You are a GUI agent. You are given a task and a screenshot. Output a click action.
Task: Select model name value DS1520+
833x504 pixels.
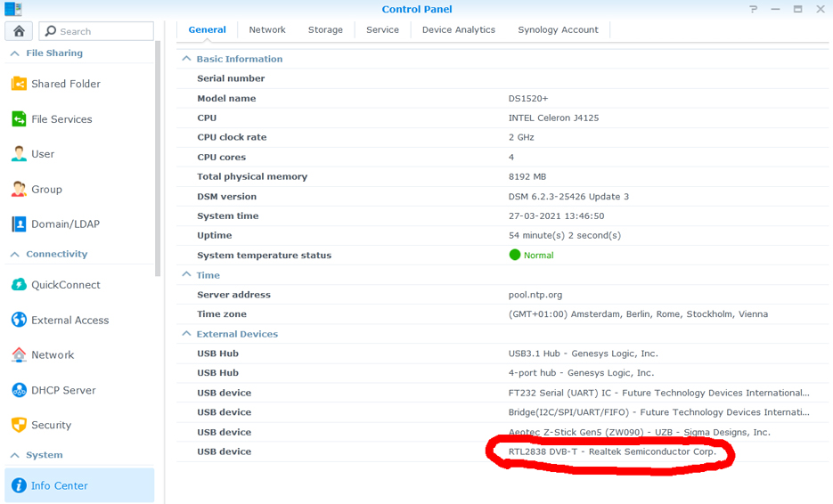[528, 98]
